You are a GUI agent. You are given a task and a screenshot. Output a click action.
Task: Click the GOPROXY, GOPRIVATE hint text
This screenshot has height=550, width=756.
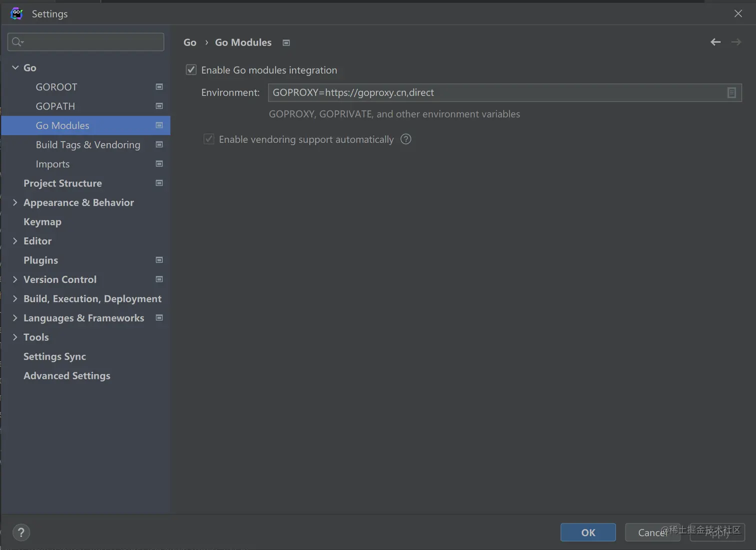tap(394, 114)
